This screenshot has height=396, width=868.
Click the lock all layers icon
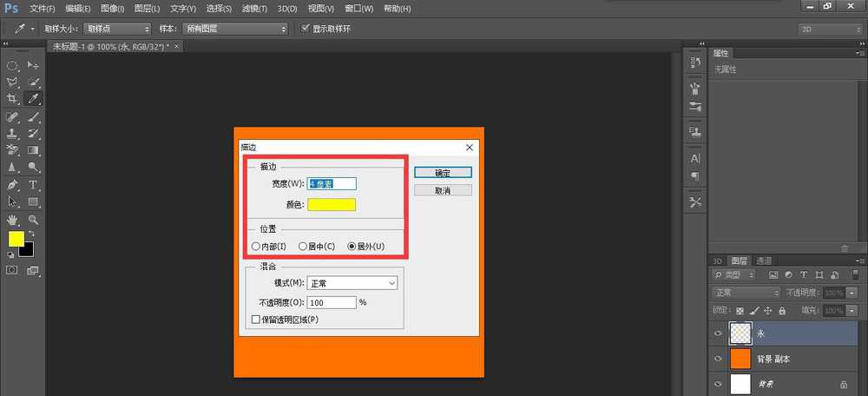782,310
